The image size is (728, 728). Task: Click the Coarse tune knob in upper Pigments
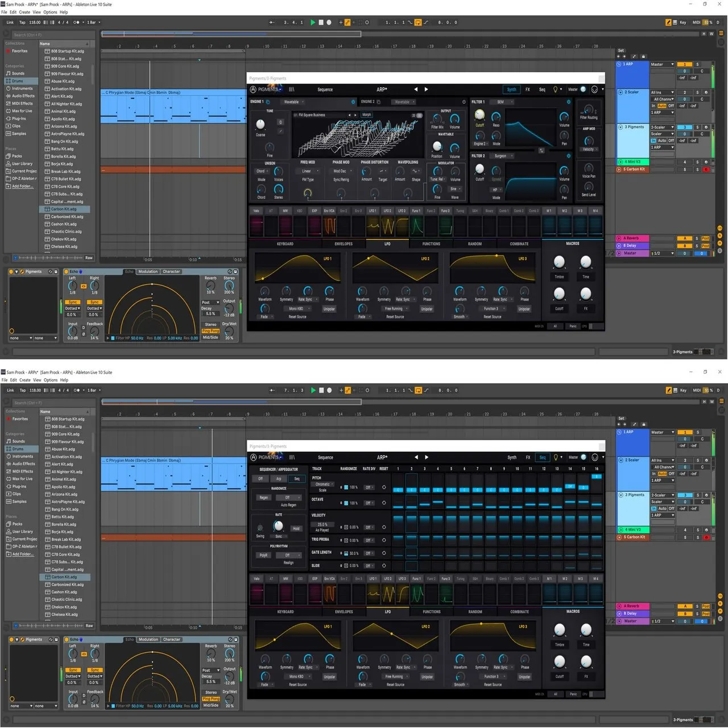260,125
